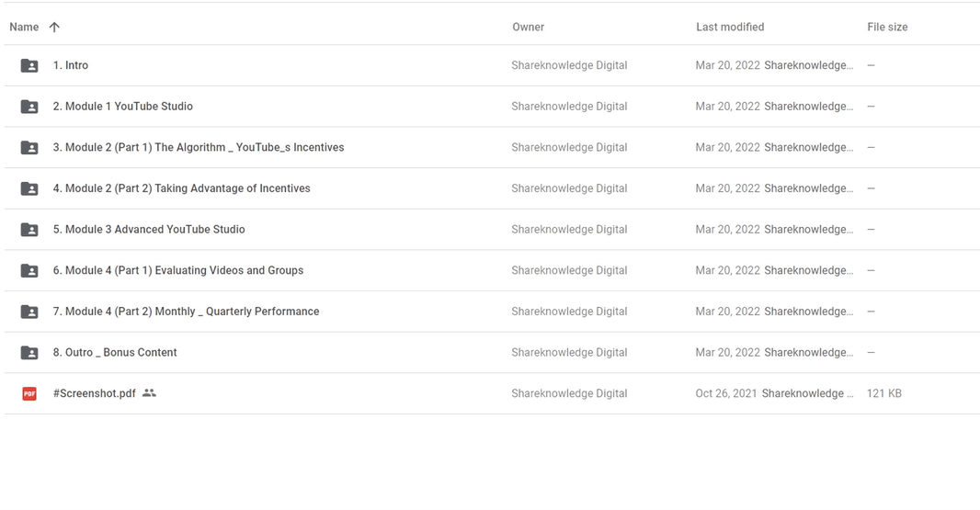Click Shareknowledge Digital owner of 8. Outro folder

[x=569, y=353]
